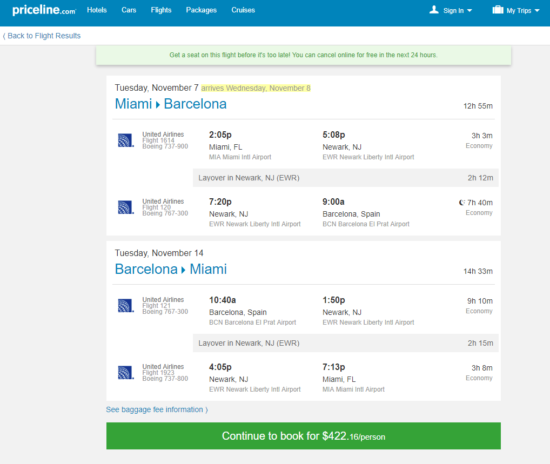Click the Miami to Barcelona heading
The width and height of the screenshot is (550, 464).
pos(170,104)
